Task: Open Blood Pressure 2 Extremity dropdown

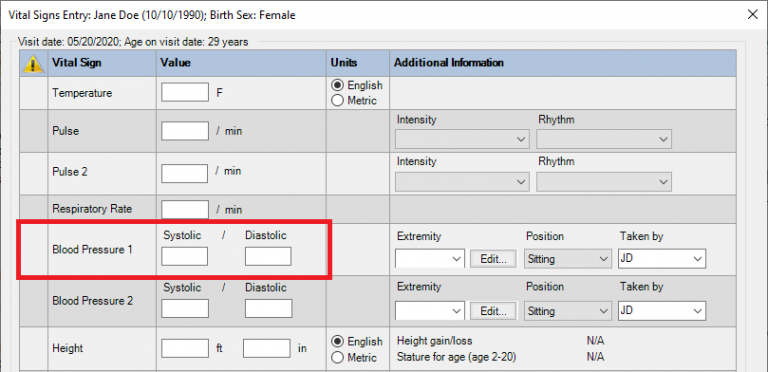Action: 430,311
